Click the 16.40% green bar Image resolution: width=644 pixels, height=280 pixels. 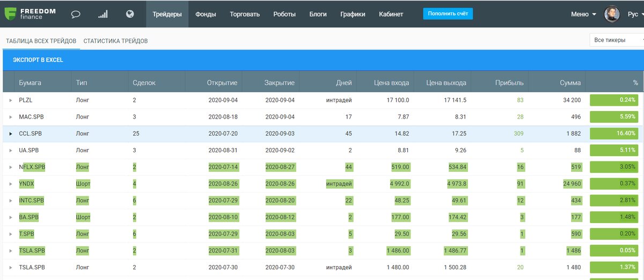614,134
